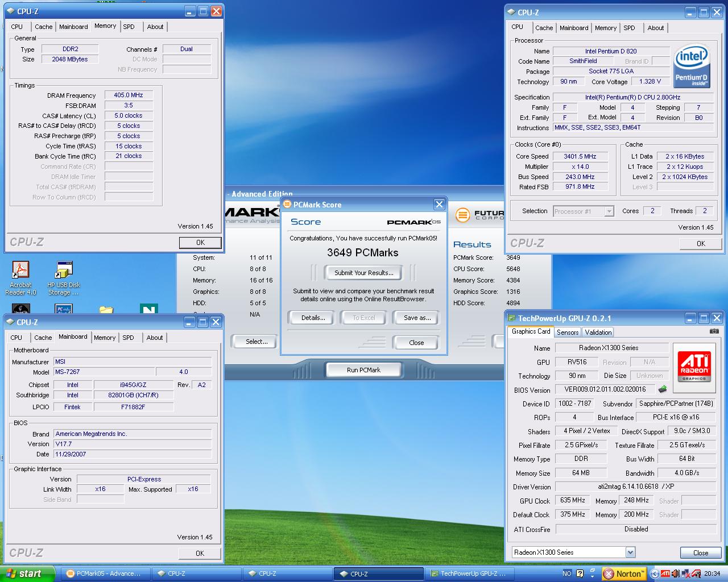This screenshot has width=728, height=582.
Task: Click the GPU-Z camera screenshot icon
Action: coord(714,331)
